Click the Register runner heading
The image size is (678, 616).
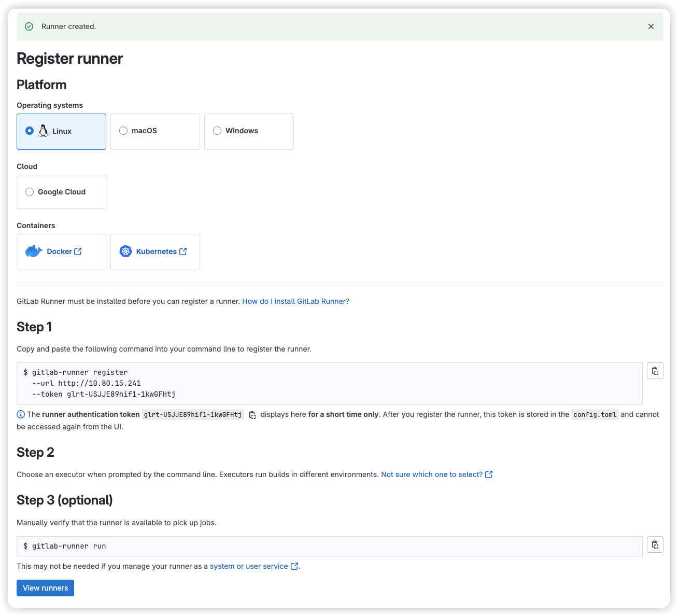coord(69,59)
